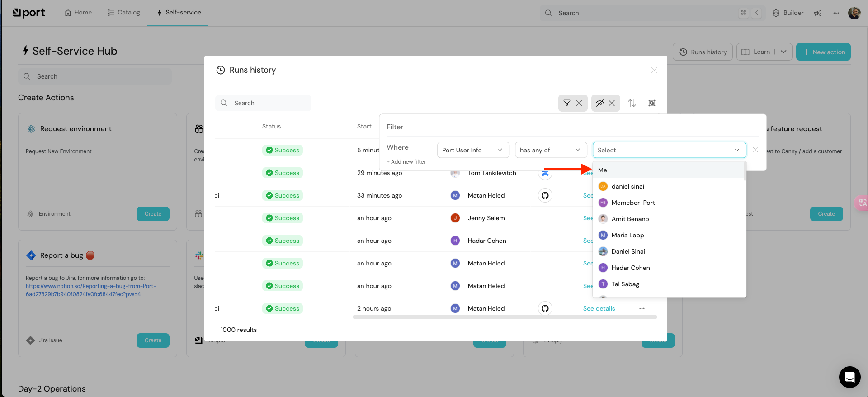Click Jenny Salem in the runs table
The width and height of the screenshot is (868, 397).
click(x=486, y=218)
